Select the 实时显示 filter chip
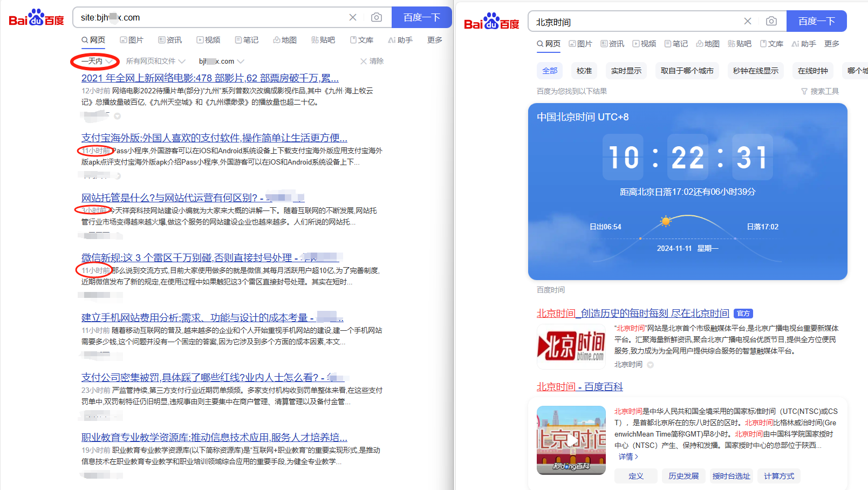This screenshot has width=868, height=490. [626, 71]
